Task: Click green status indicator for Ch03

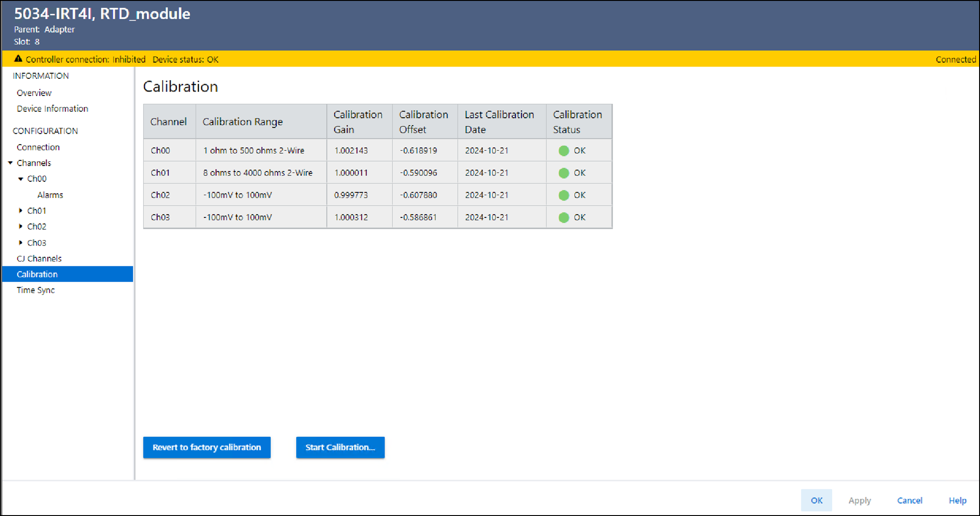Action: 563,217
